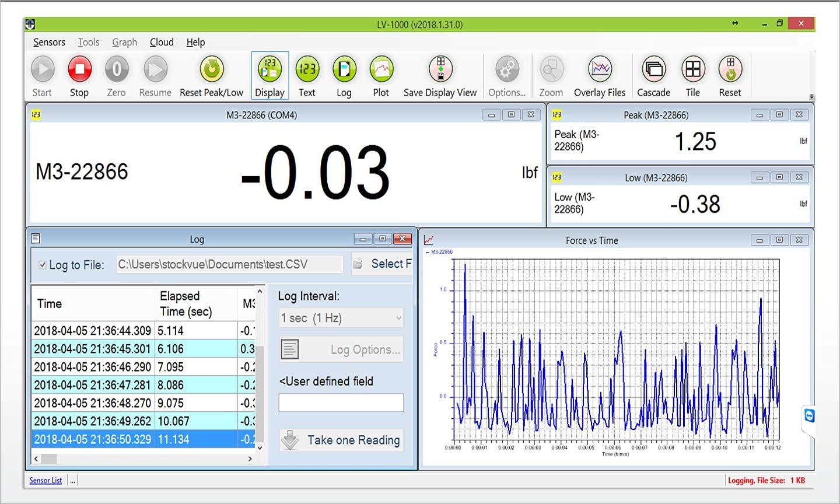840x504 pixels.
Task: Click the User defined field input
Action: coord(341,402)
